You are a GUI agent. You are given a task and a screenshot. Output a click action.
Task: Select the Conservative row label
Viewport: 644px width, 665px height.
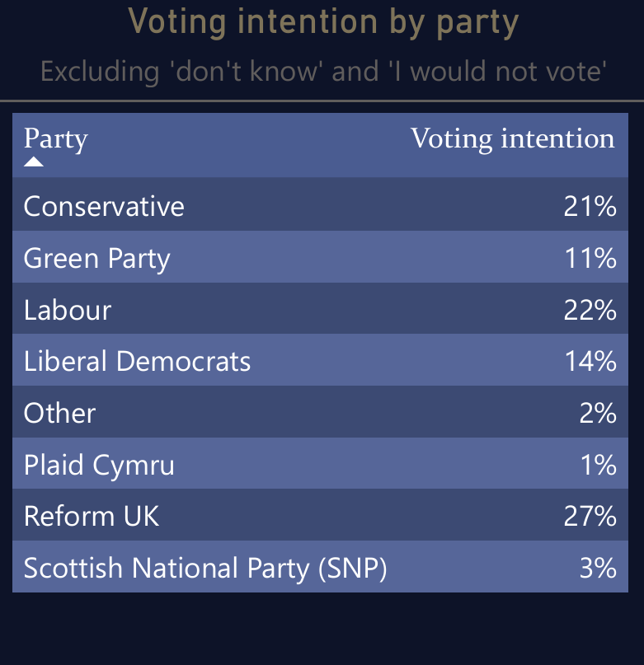pyautogui.click(x=104, y=206)
